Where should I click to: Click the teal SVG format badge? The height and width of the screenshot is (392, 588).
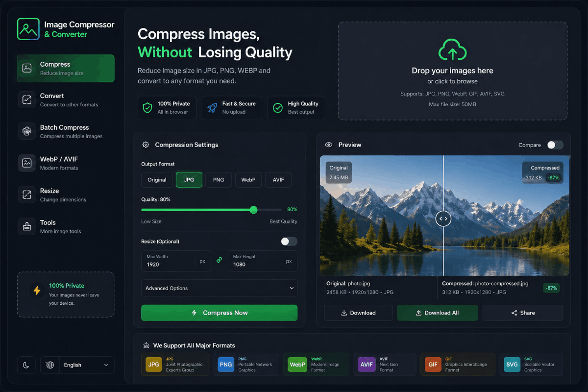512,365
